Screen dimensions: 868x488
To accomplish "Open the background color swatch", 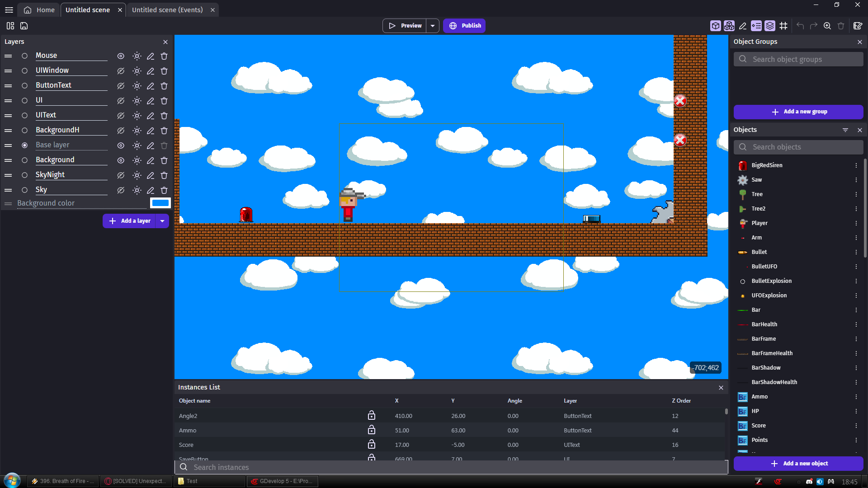I will (160, 203).
